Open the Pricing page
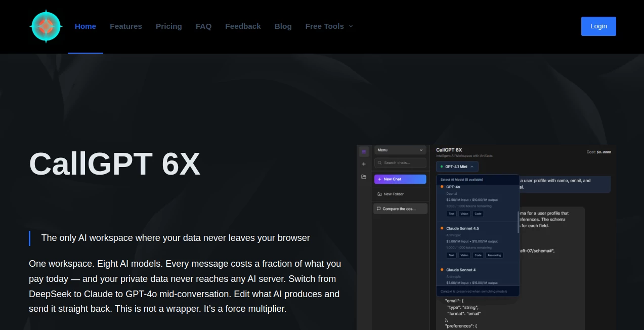 [x=169, y=26]
